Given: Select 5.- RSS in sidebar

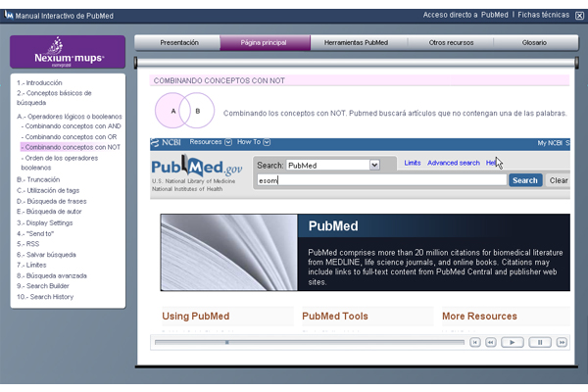Looking at the screenshot, I should [27, 244].
